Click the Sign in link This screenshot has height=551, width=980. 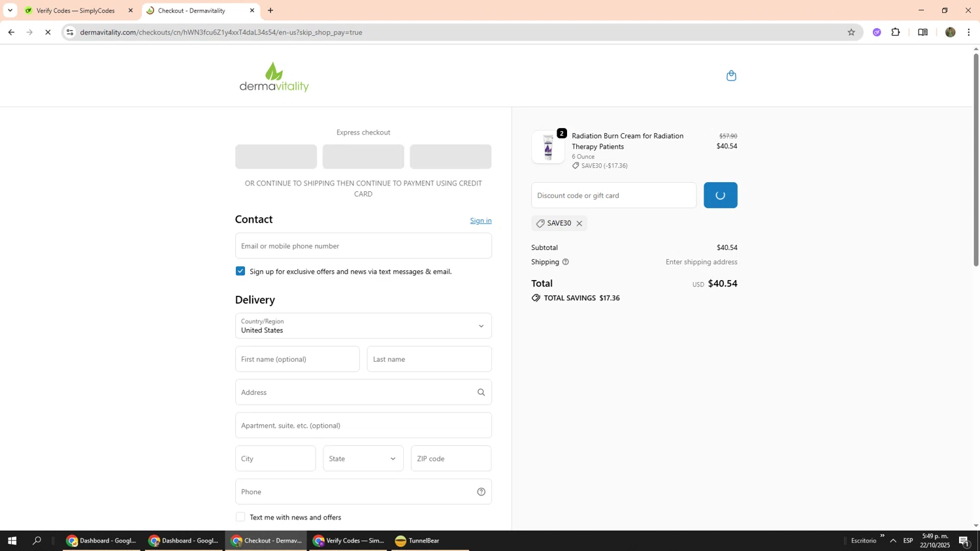pos(481,221)
